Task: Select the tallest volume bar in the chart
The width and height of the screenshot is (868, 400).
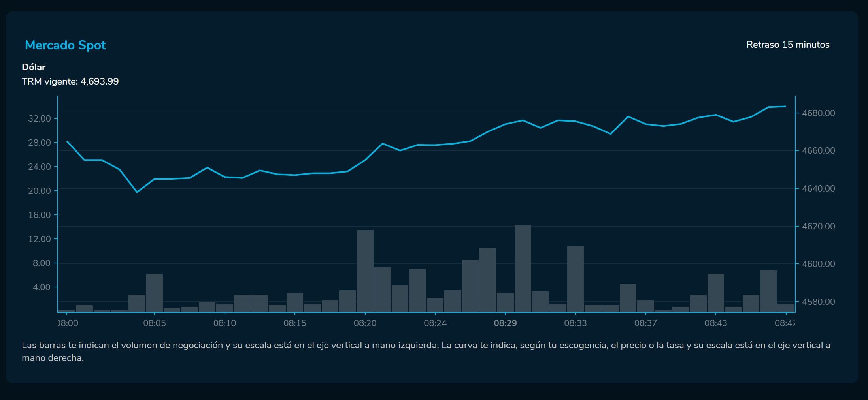Action: (523, 269)
